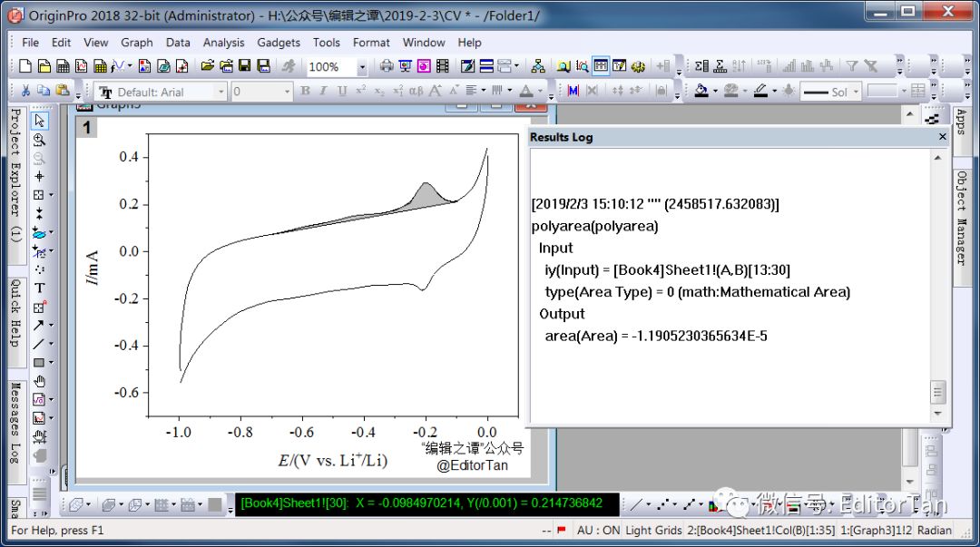Open the Slide Show presentation icon
The height and width of the screenshot is (547, 980).
coord(405,66)
